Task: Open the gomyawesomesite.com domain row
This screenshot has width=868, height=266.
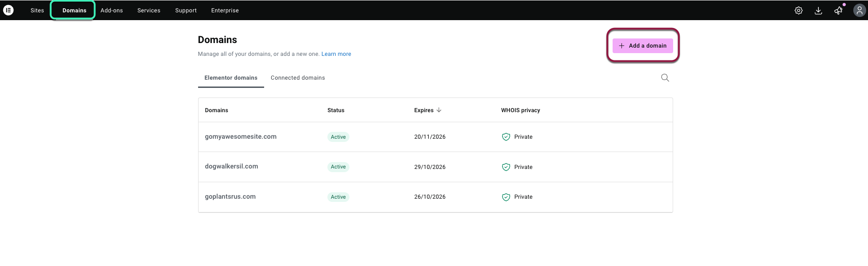Action: pyautogui.click(x=240, y=136)
